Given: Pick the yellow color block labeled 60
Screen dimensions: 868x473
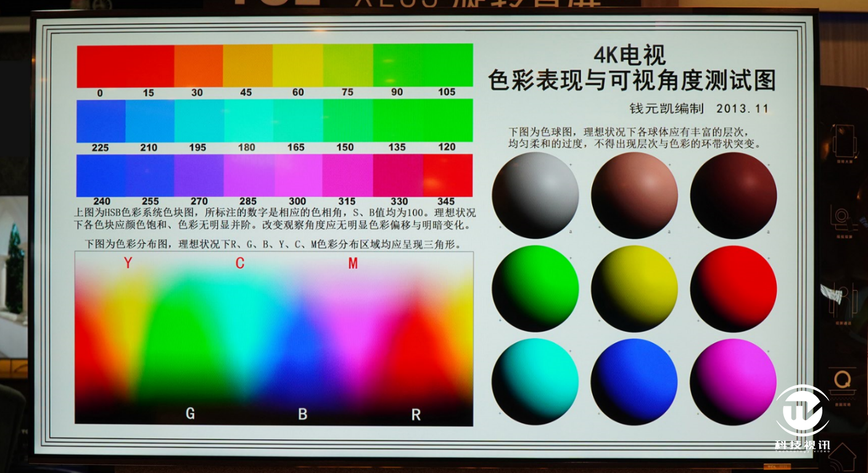Looking at the screenshot, I should tap(297, 65).
